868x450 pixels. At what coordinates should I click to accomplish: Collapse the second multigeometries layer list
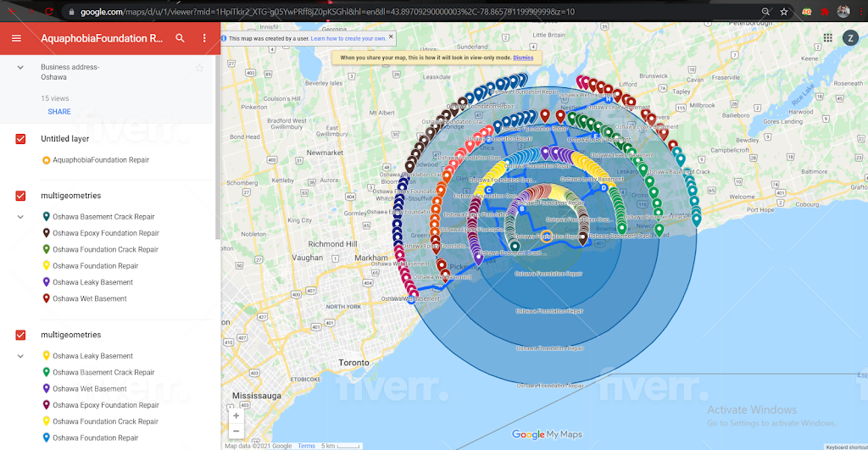coord(20,356)
